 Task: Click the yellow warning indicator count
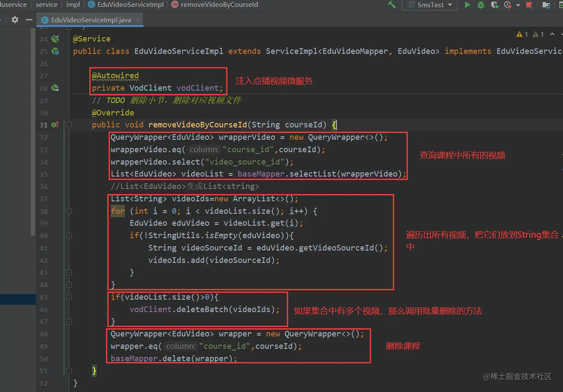coord(522,35)
